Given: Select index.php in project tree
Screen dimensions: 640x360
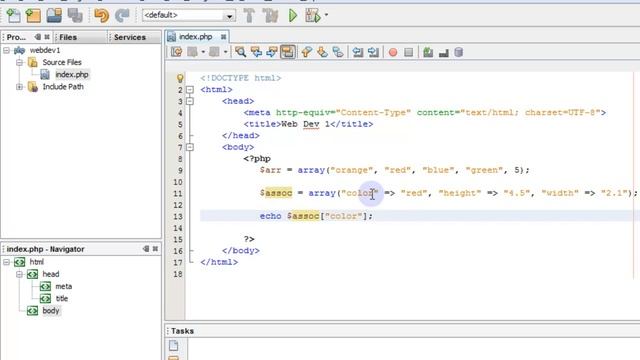Looking at the screenshot, I should click(x=72, y=75).
